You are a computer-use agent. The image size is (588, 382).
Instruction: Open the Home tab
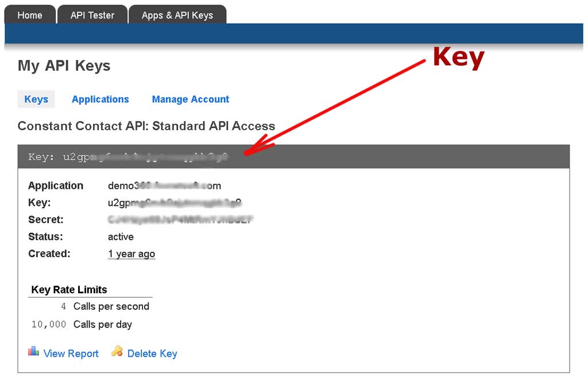[30, 15]
